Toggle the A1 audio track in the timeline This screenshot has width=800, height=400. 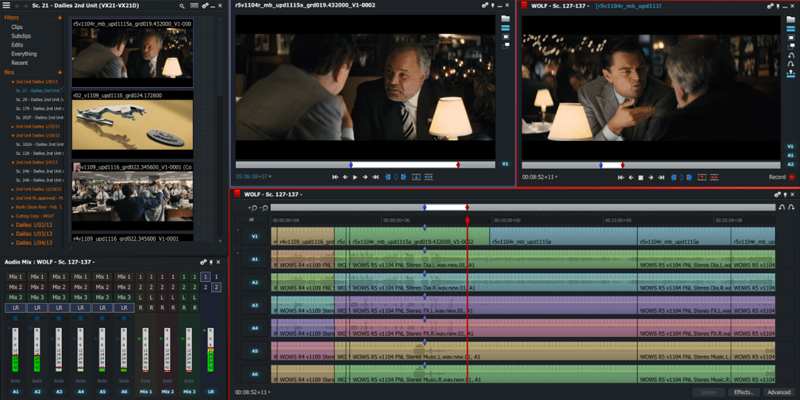click(x=255, y=259)
